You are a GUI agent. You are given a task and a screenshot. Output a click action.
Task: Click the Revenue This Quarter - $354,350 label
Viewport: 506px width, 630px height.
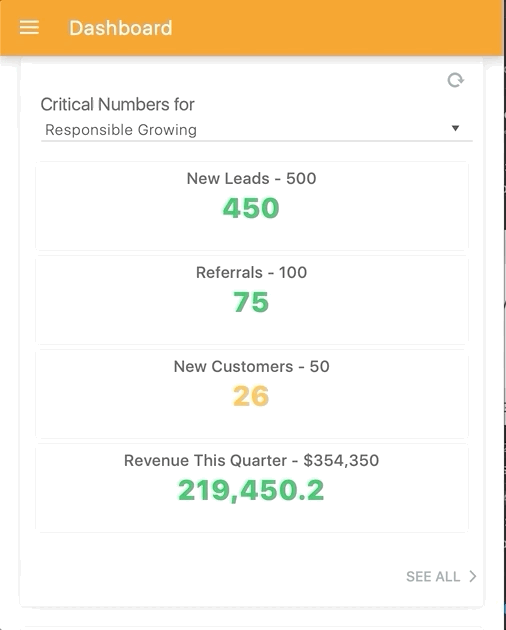(x=252, y=460)
